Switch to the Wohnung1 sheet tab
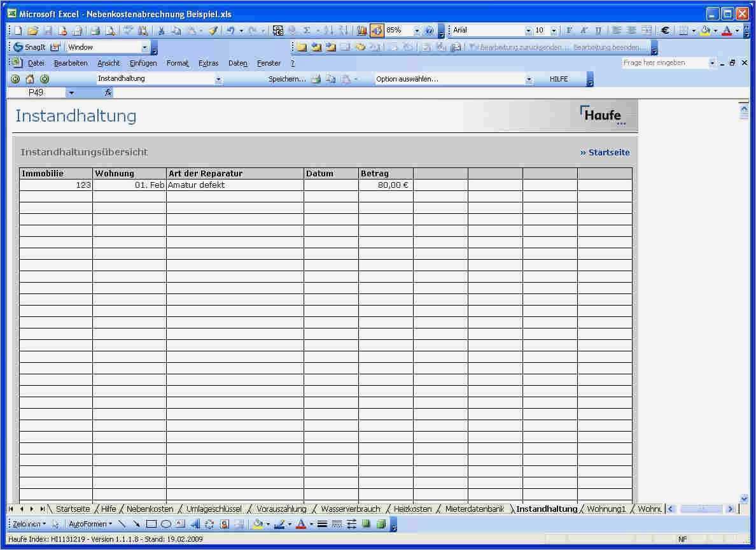 point(606,509)
